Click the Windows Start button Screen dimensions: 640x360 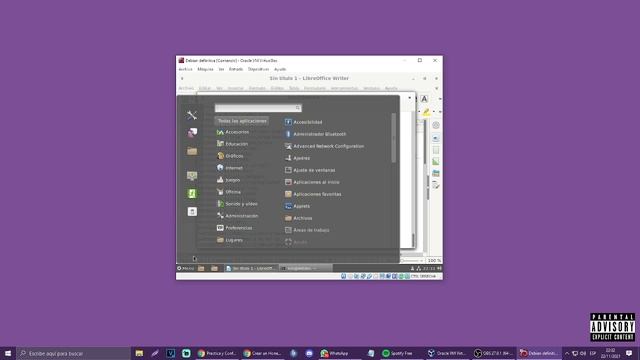[8, 353]
